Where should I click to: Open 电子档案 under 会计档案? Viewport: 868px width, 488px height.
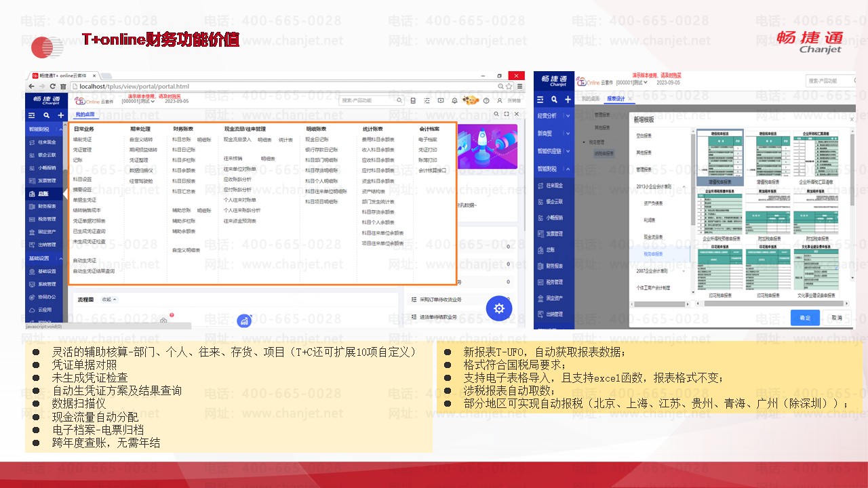tap(428, 140)
